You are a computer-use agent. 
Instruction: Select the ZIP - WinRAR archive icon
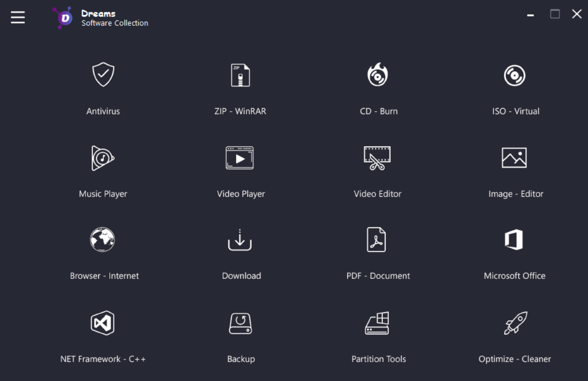coord(240,75)
